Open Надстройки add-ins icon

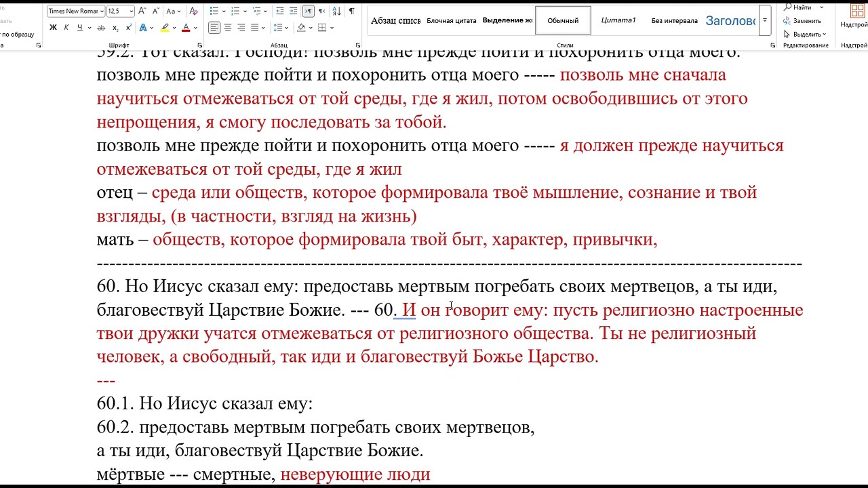[856, 14]
